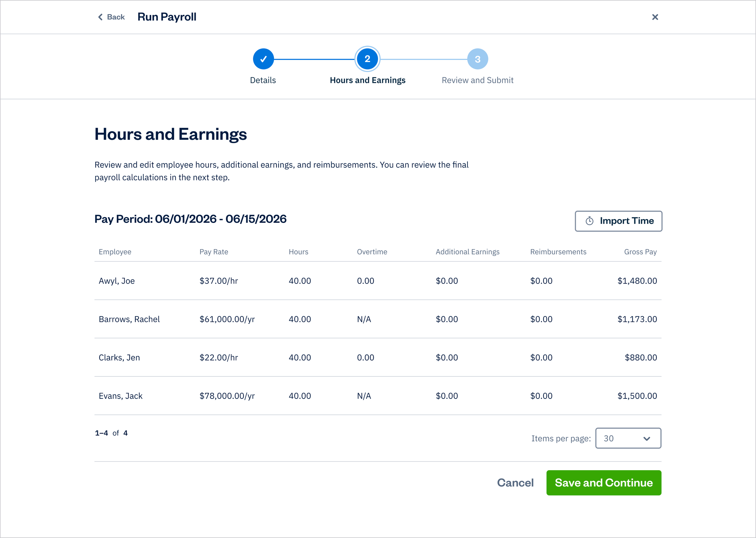
Task: Click the Reimbursements column header
Action: (558, 252)
